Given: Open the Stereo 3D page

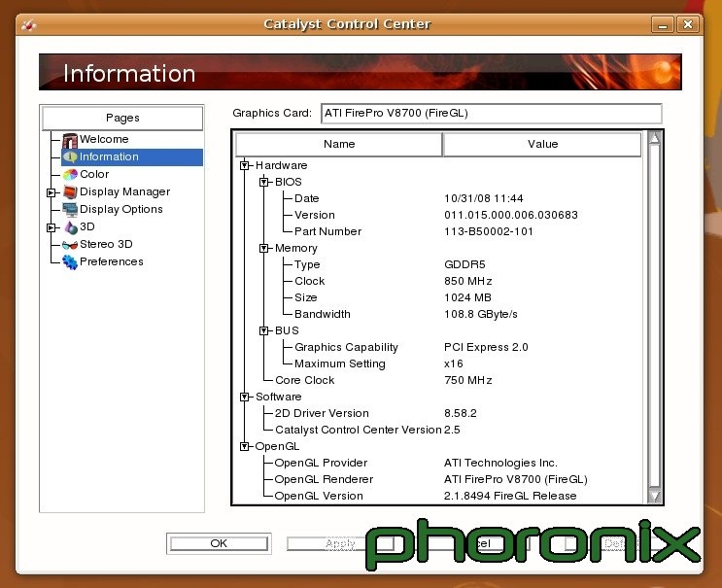Looking at the screenshot, I should [x=106, y=244].
